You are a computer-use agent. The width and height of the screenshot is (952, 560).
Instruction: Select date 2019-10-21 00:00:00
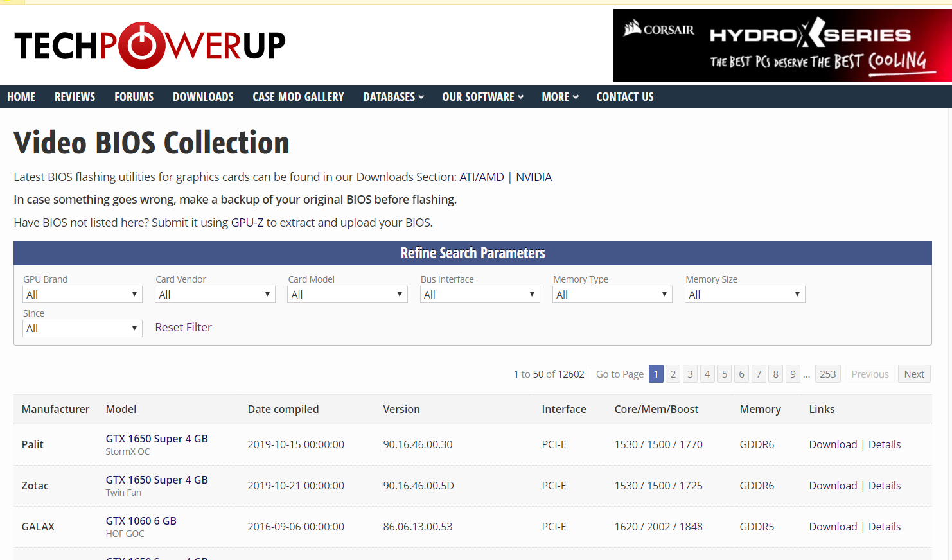[x=296, y=486]
